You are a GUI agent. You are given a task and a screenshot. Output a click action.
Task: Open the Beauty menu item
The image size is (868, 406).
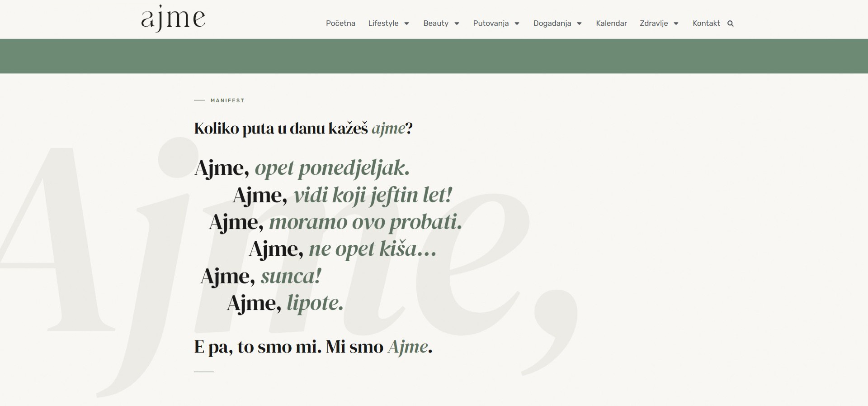pos(436,23)
